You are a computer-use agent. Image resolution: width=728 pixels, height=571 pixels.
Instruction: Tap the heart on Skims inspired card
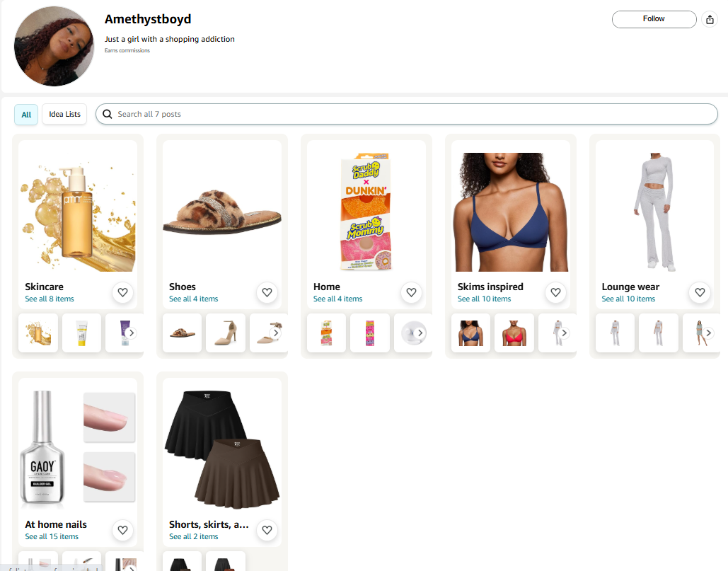(x=556, y=292)
